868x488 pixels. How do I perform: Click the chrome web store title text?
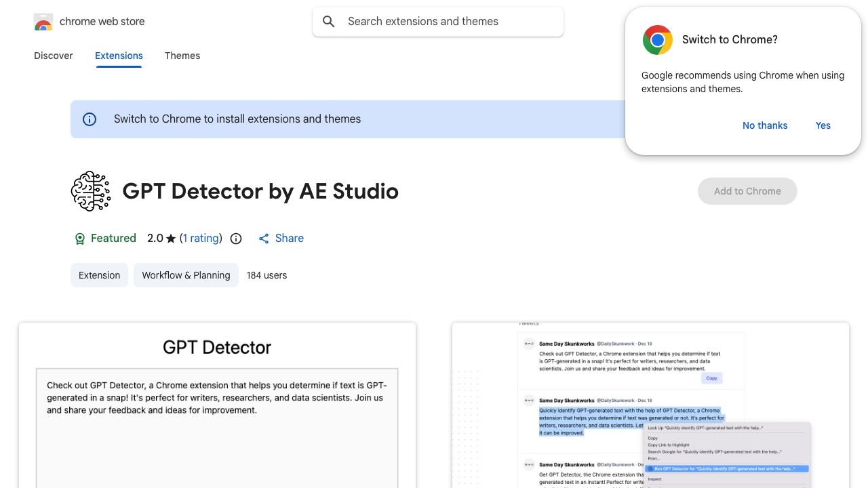pos(102,22)
